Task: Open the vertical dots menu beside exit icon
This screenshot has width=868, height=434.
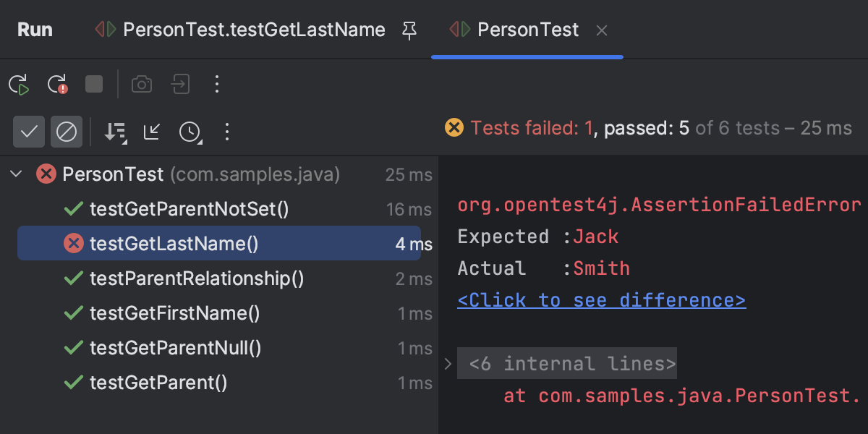Action: [x=217, y=85]
